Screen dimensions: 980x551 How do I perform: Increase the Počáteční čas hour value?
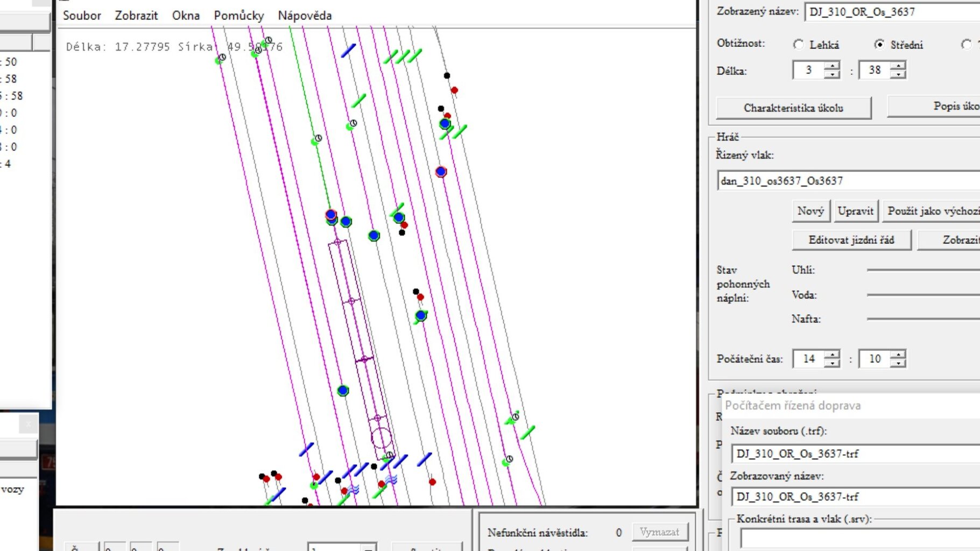click(x=833, y=354)
